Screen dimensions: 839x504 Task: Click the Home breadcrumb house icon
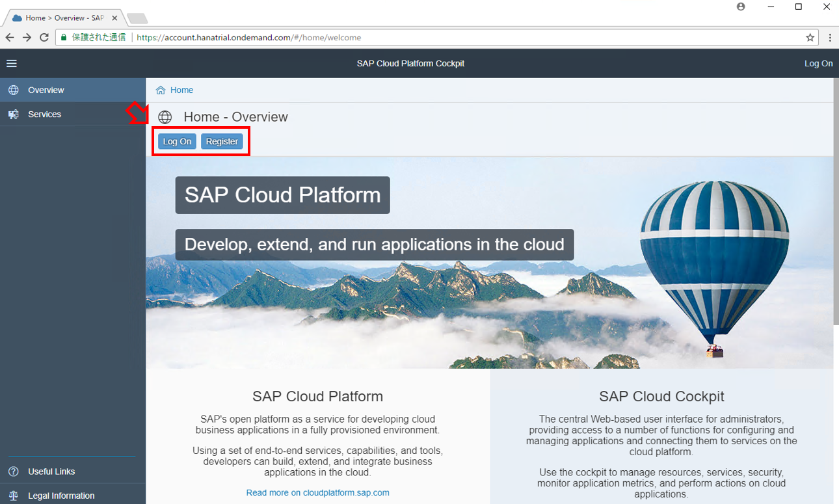pyautogui.click(x=161, y=90)
